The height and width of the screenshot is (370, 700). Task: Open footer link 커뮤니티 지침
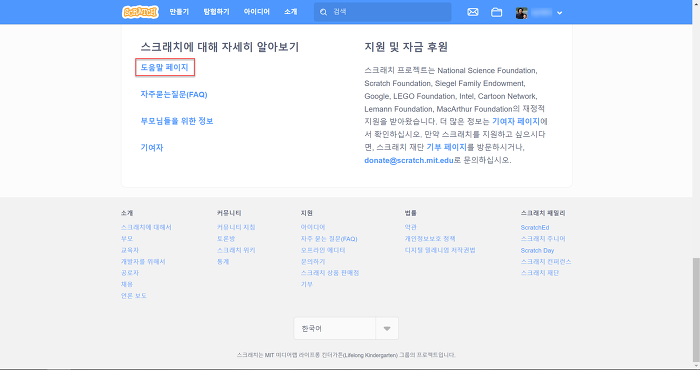pyautogui.click(x=236, y=228)
